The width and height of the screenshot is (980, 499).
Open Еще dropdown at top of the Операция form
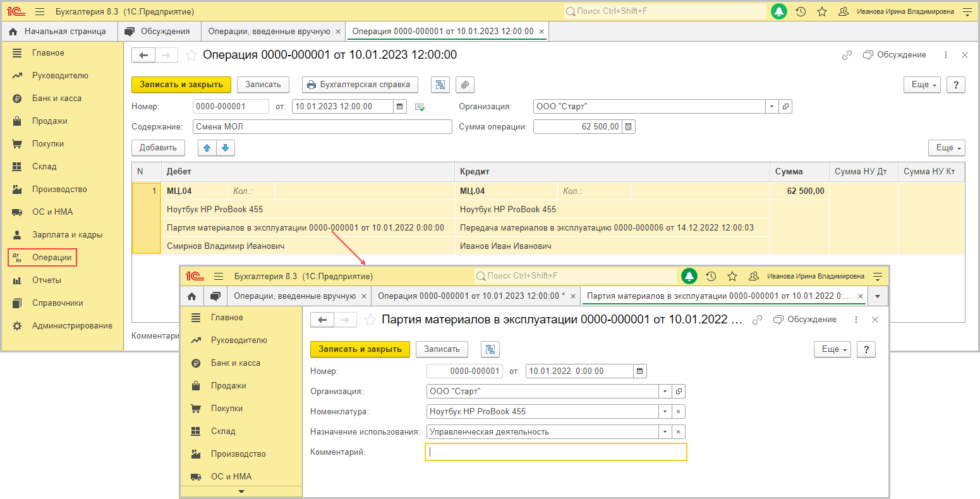[x=923, y=85]
